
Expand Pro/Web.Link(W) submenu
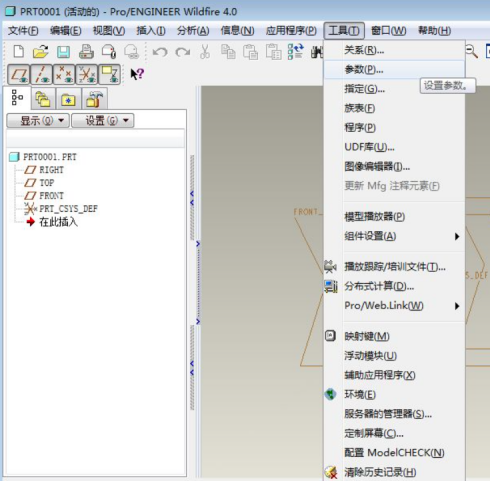point(394,306)
